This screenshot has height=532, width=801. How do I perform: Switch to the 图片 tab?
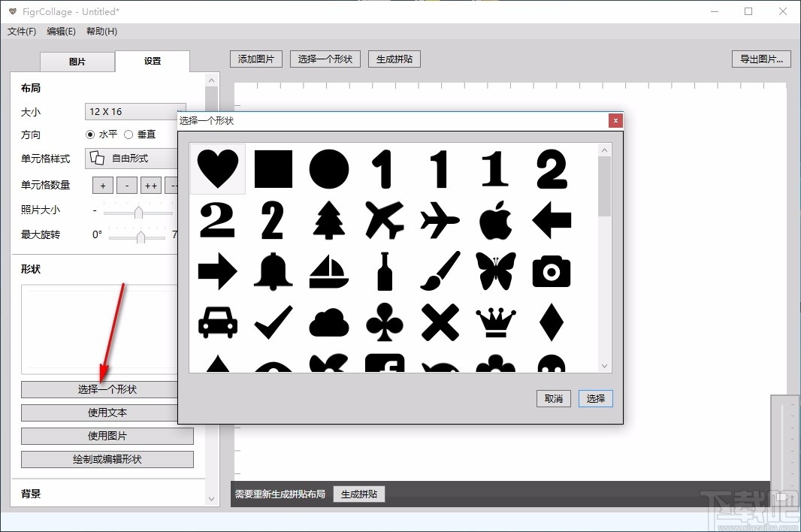(77, 62)
